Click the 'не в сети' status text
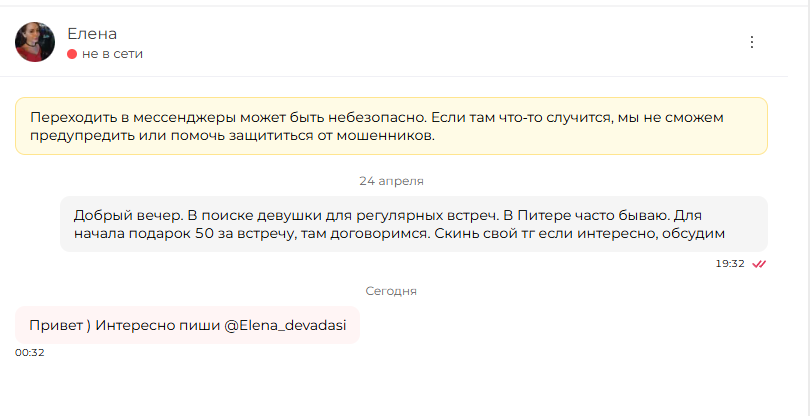This screenshot has width=810, height=416. pos(112,54)
